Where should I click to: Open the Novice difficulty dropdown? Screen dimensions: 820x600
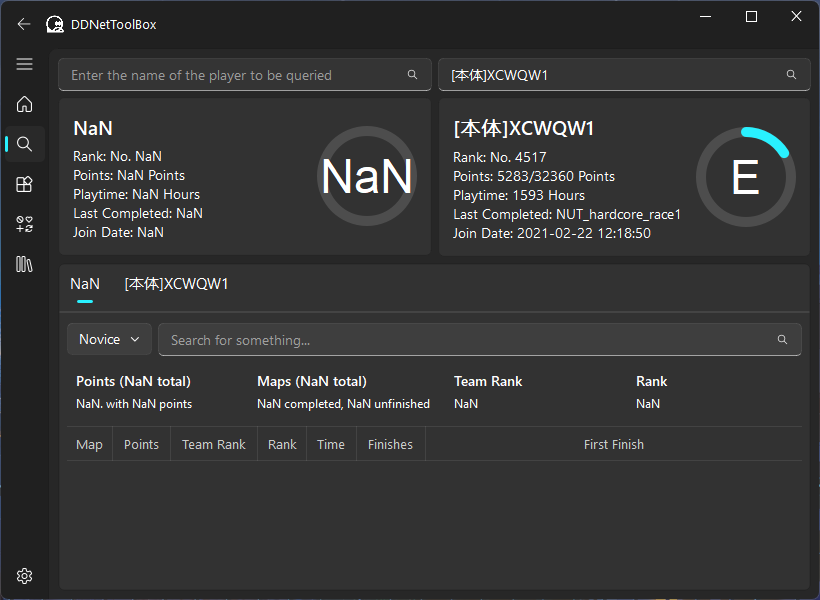(109, 339)
